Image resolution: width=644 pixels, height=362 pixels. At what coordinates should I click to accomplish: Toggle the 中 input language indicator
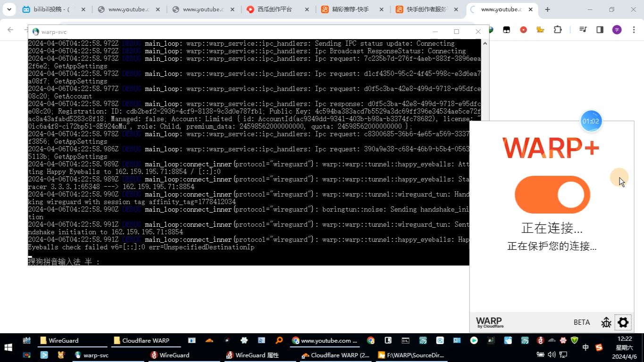585,347
